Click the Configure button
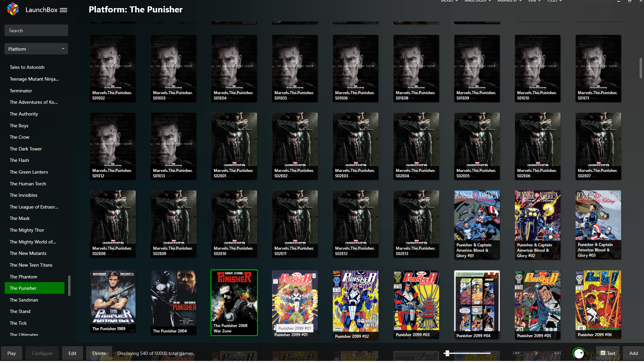 [x=42, y=354]
